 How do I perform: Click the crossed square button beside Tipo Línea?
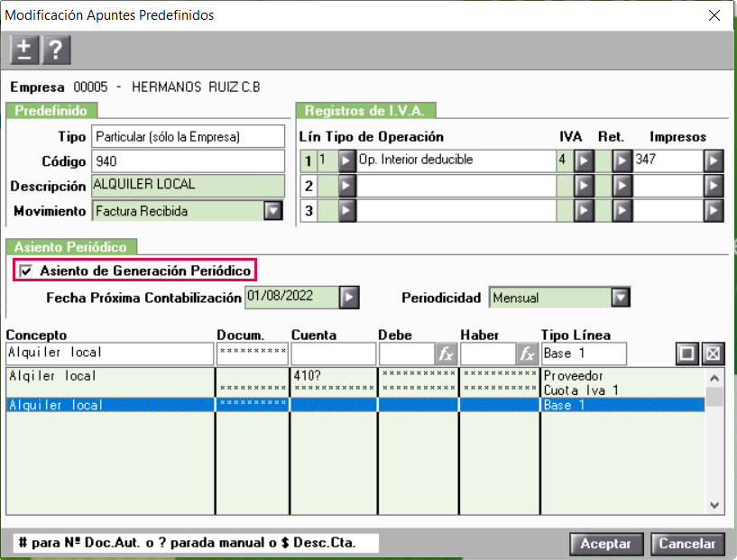coord(713,353)
